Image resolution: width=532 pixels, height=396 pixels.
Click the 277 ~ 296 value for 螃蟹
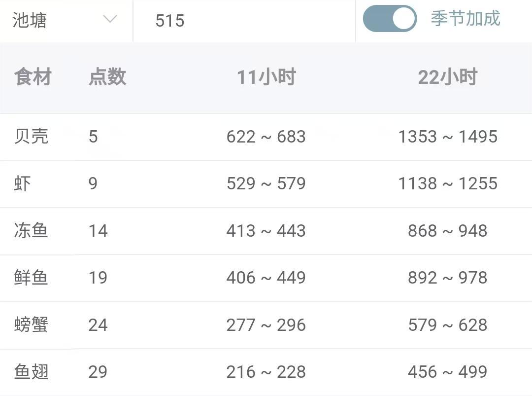tap(266, 325)
